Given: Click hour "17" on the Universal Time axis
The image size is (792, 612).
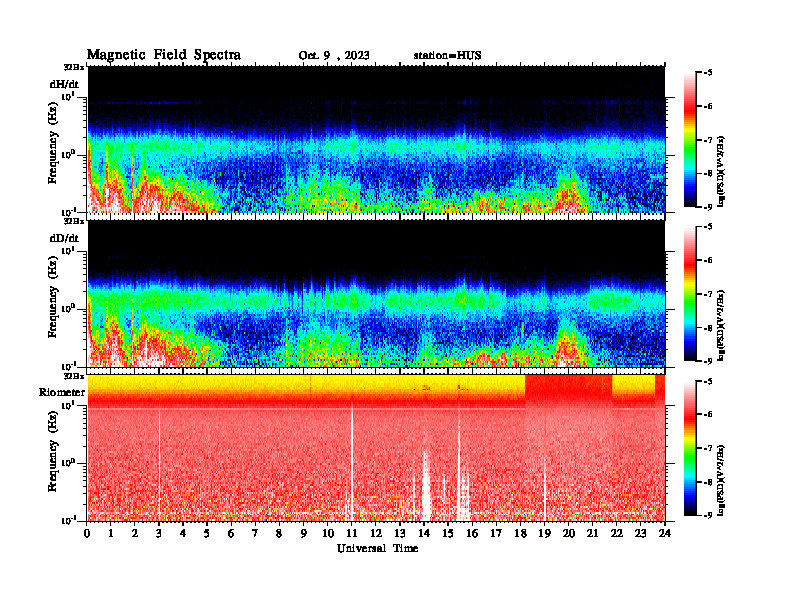Looking at the screenshot, I should click(497, 533).
